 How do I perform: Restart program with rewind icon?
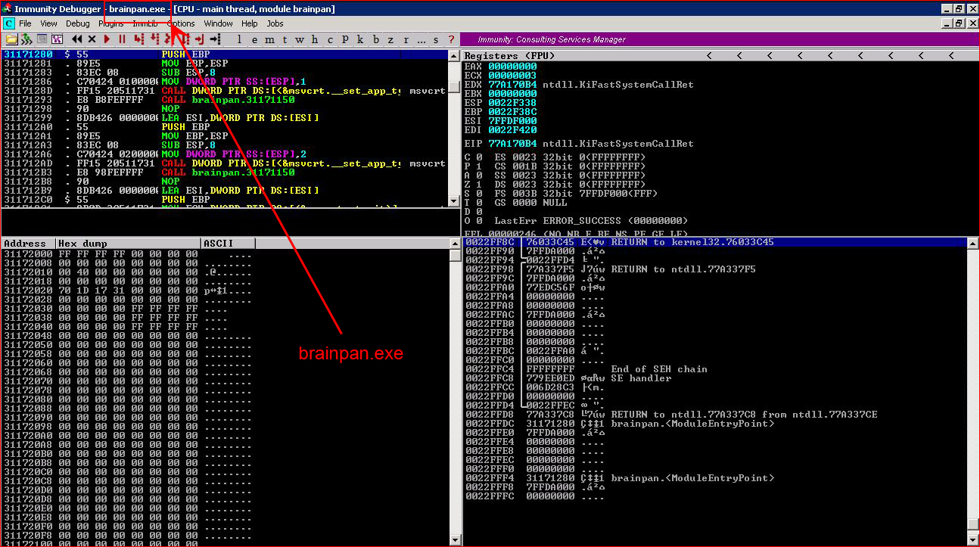(76, 39)
